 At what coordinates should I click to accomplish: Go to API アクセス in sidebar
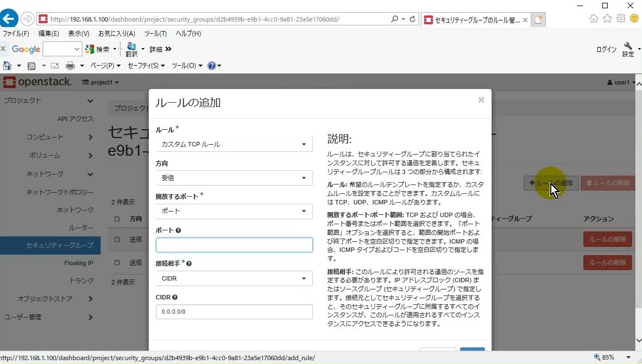pos(75,119)
